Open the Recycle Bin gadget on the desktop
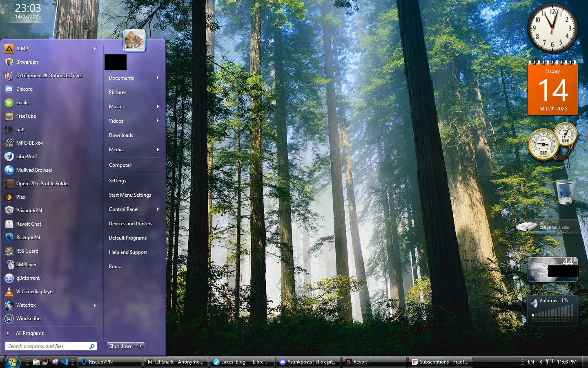The width and height of the screenshot is (588, 368). pyautogui.click(x=565, y=192)
